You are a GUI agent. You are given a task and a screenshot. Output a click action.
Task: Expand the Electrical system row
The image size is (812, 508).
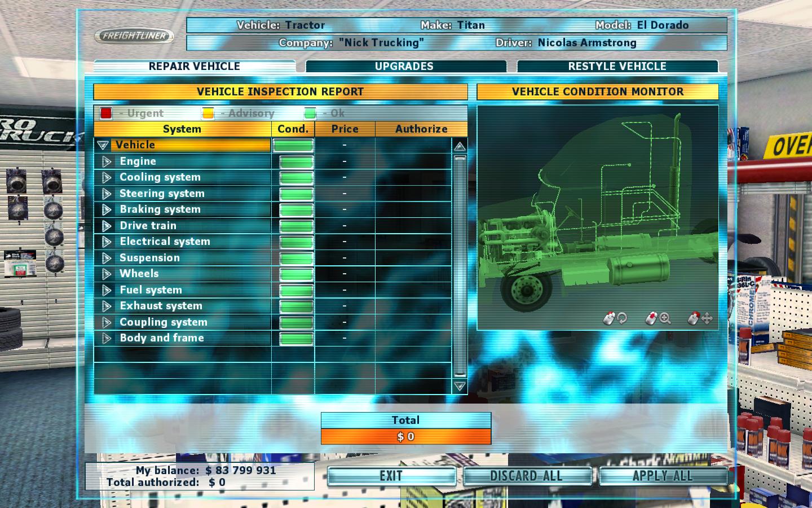coord(107,242)
